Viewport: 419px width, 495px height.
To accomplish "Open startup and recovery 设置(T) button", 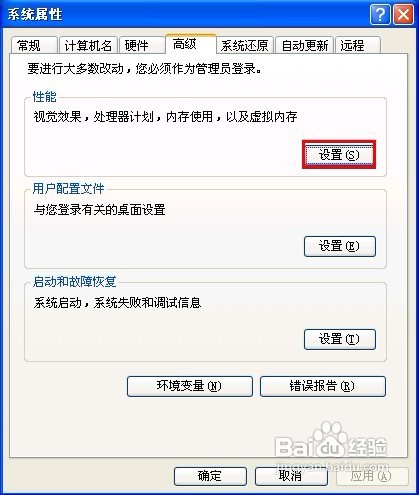I will [340, 339].
